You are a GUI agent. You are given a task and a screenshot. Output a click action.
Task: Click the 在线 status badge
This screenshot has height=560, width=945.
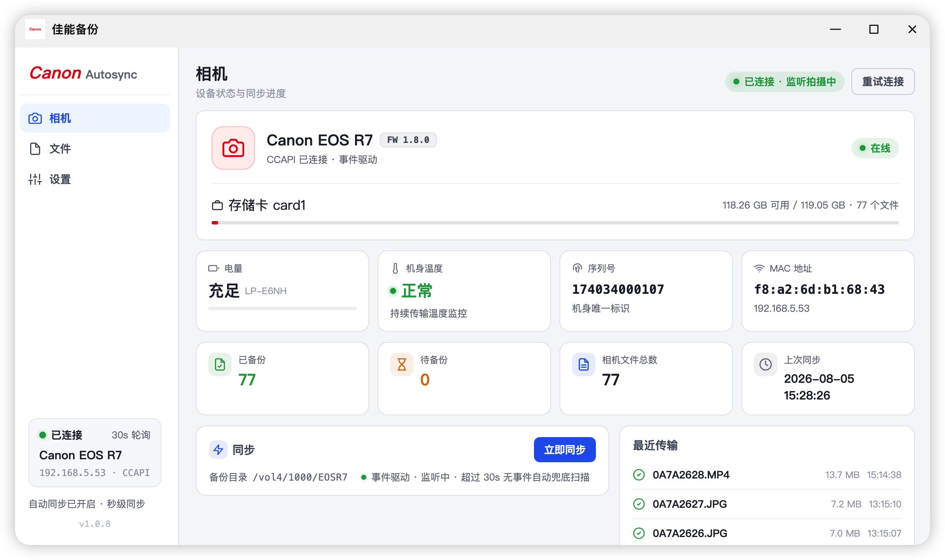coord(875,148)
